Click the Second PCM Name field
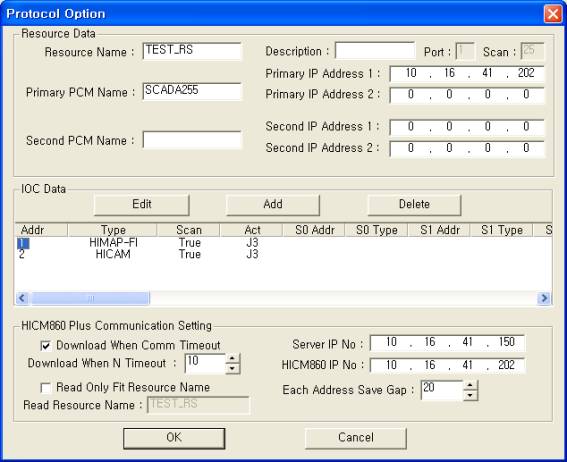 point(192,140)
